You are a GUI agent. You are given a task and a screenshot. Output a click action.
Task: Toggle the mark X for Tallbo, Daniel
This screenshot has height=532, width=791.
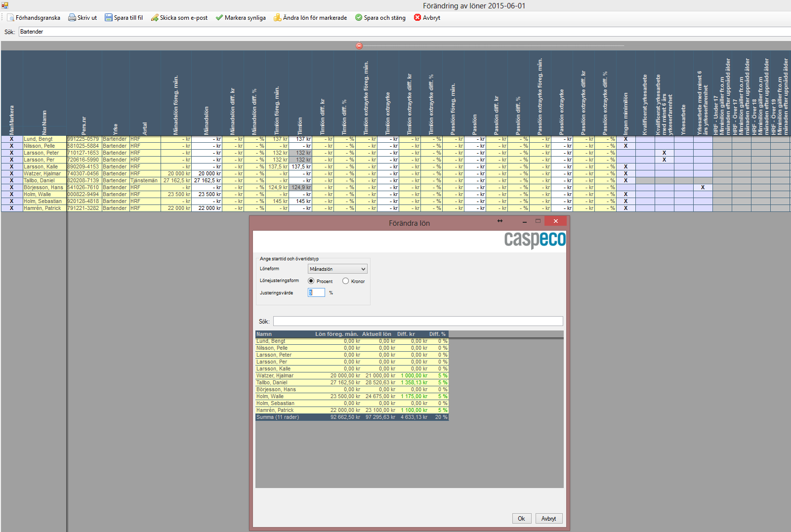12,181
